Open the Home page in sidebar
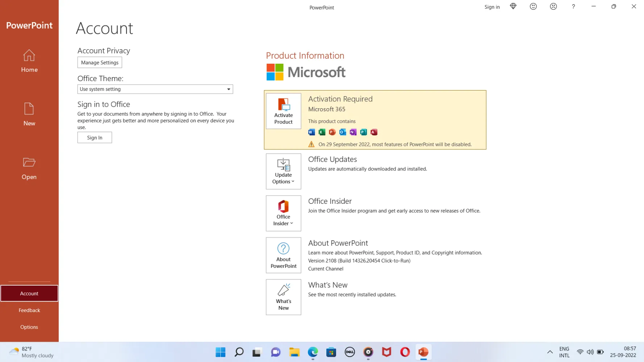644x362 pixels. (x=29, y=61)
